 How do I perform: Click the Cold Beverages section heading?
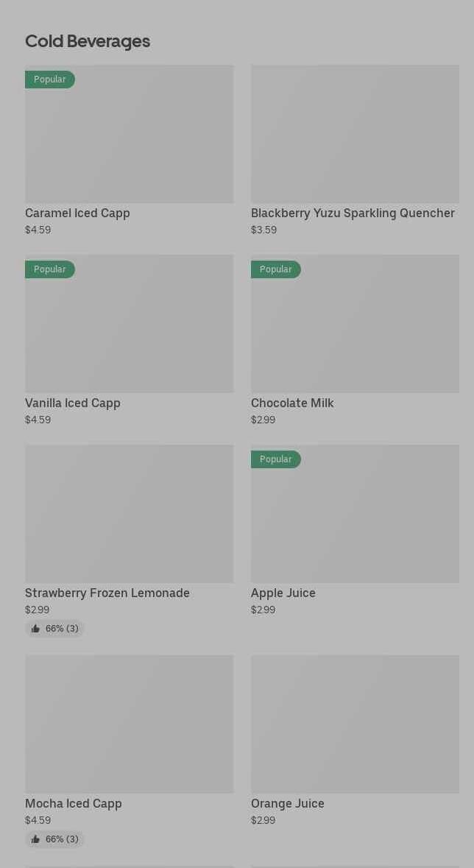(88, 41)
